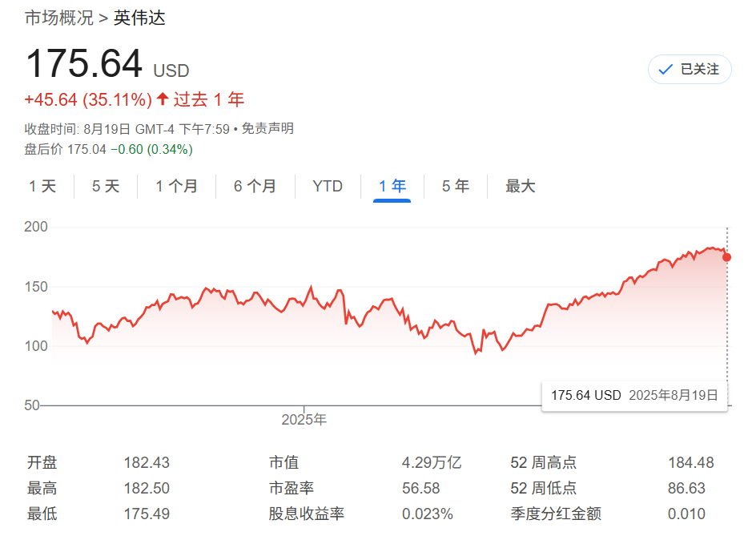Switch to the 1 个月 range tab
The image size is (756, 540).
(176, 186)
